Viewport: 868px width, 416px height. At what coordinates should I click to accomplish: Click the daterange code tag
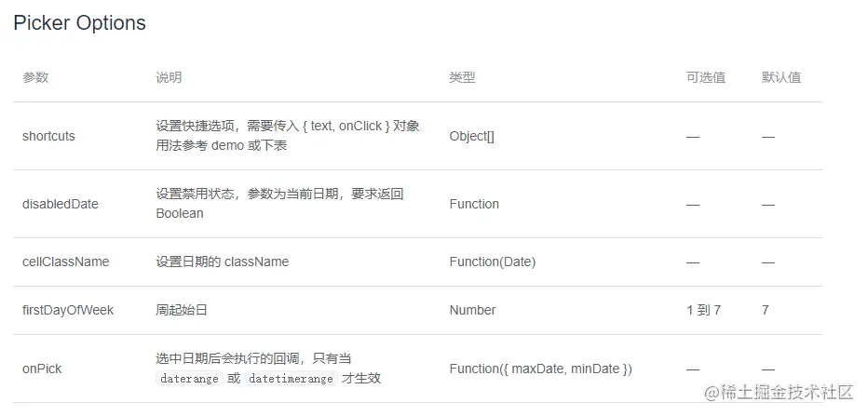point(190,379)
